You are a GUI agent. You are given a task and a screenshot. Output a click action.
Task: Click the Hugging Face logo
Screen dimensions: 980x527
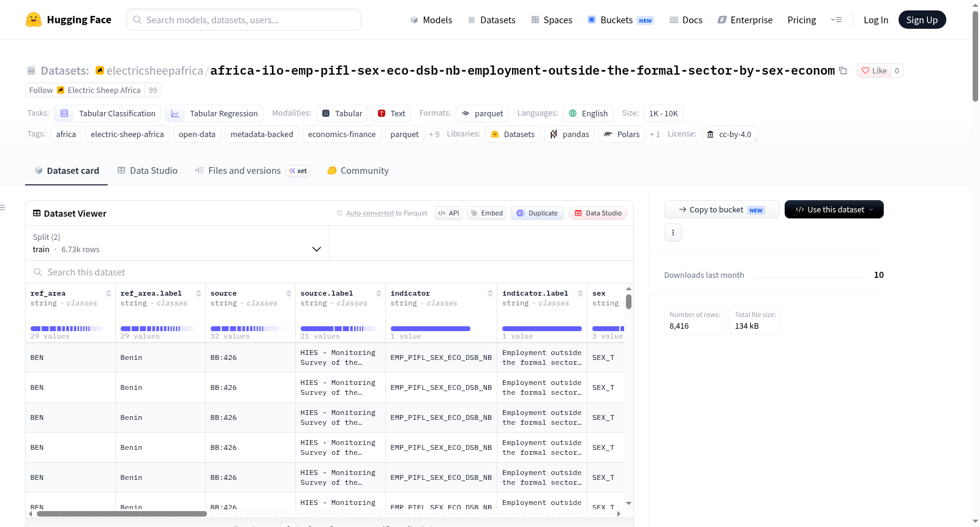[68, 20]
